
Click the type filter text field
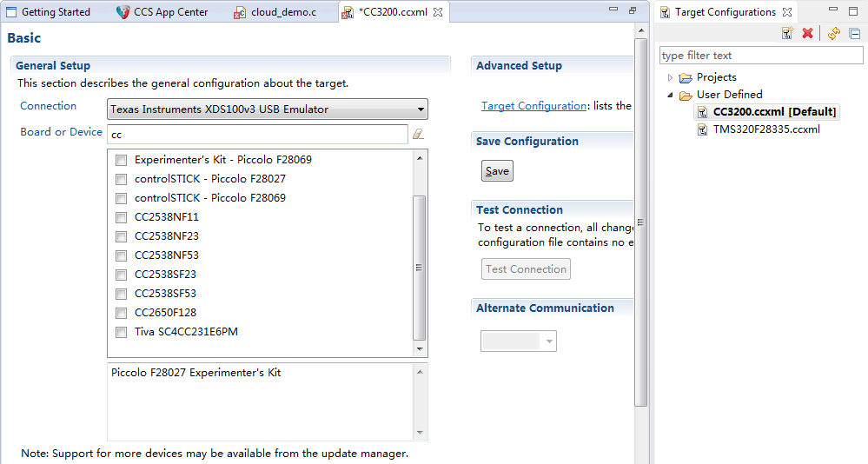point(761,56)
